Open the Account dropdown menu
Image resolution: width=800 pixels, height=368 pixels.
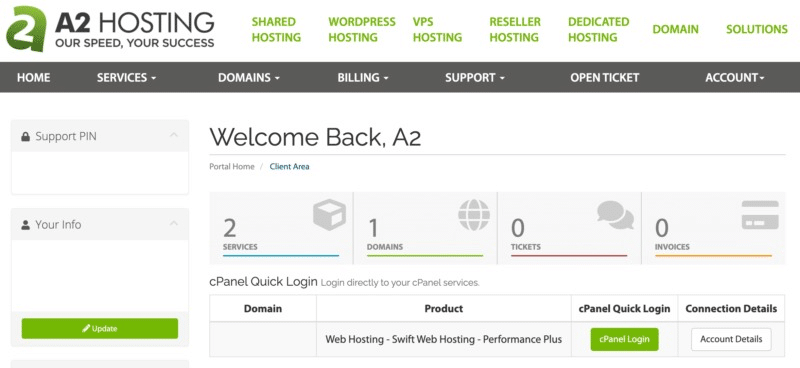[735, 78]
